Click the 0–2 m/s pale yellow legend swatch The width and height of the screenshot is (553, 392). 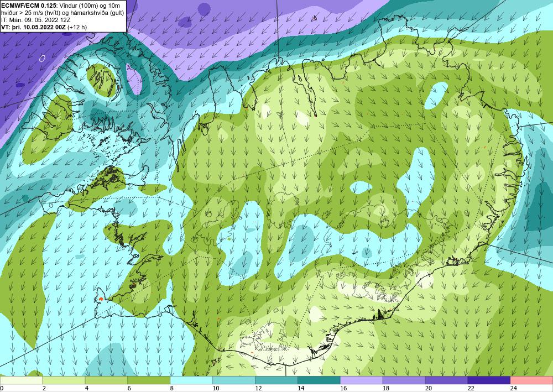21,380
